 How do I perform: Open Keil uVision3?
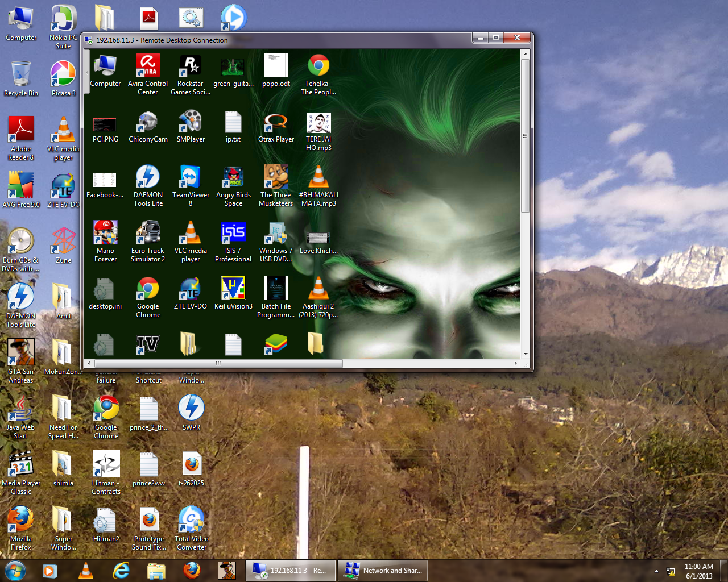point(233,288)
